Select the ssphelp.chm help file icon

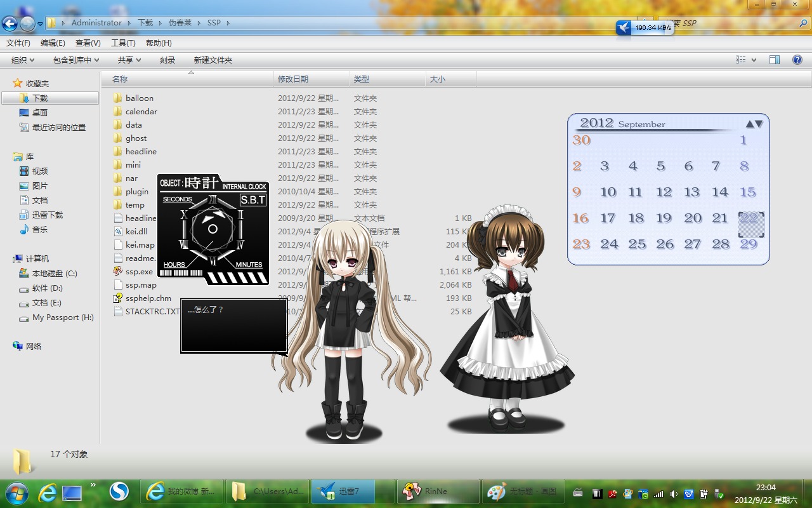(118, 298)
